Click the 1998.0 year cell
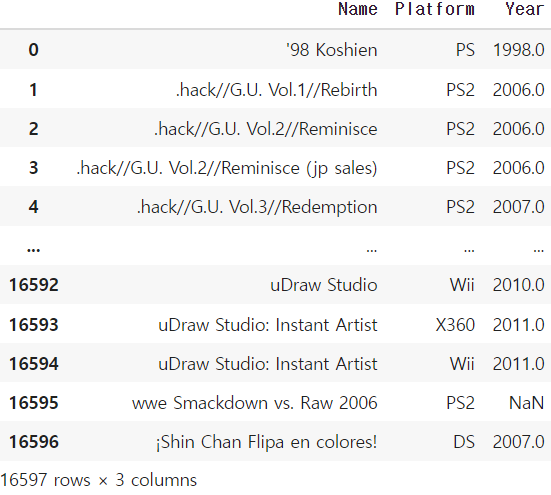551x495 pixels. coord(519,50)
